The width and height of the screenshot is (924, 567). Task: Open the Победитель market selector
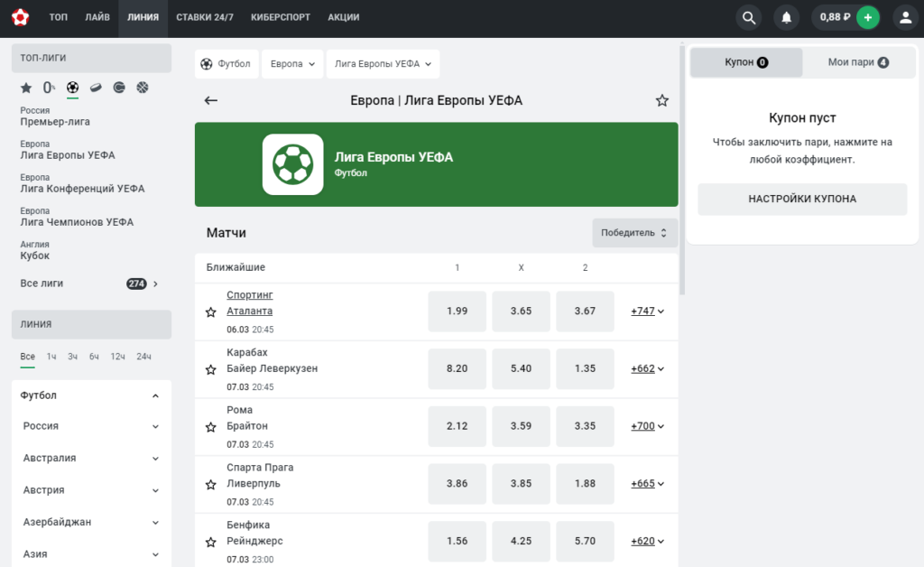pos(634,233)
